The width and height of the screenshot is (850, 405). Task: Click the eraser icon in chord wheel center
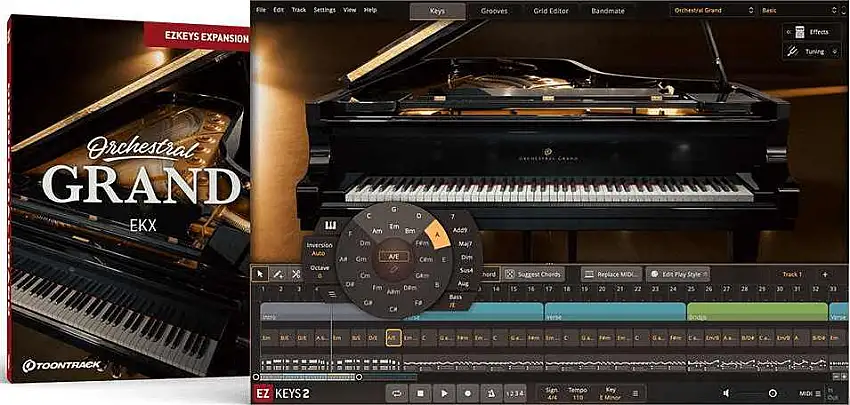394,269
